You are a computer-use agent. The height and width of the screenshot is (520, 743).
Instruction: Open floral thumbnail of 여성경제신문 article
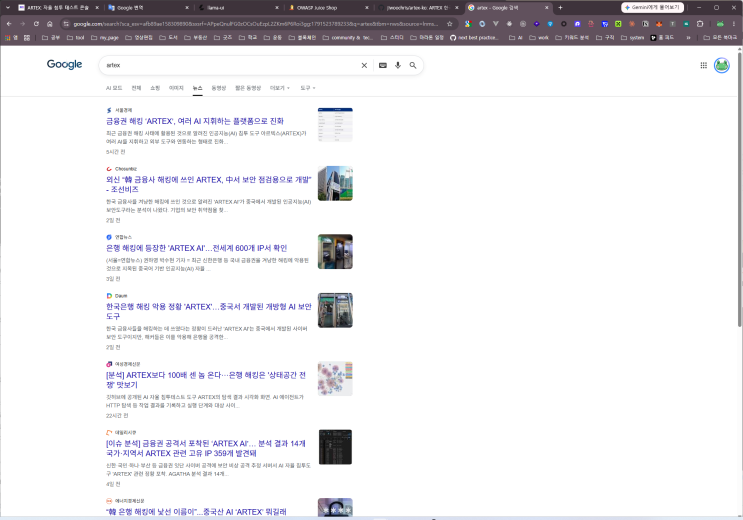335,378
